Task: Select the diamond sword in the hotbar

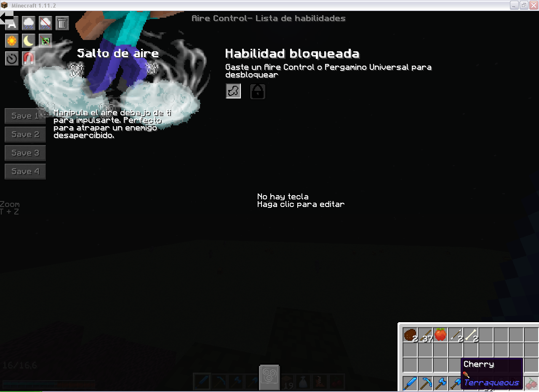Action: (x=202, y=382)
